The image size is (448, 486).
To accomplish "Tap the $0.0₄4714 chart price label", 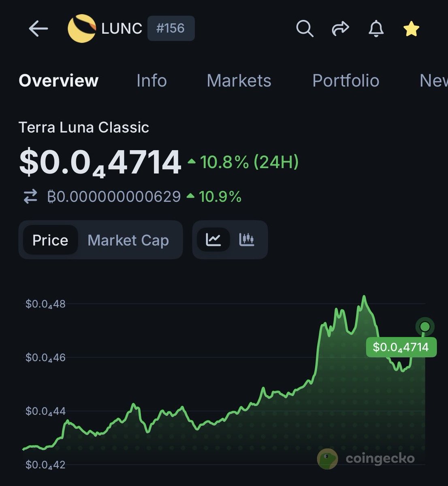I will [401, 347].
